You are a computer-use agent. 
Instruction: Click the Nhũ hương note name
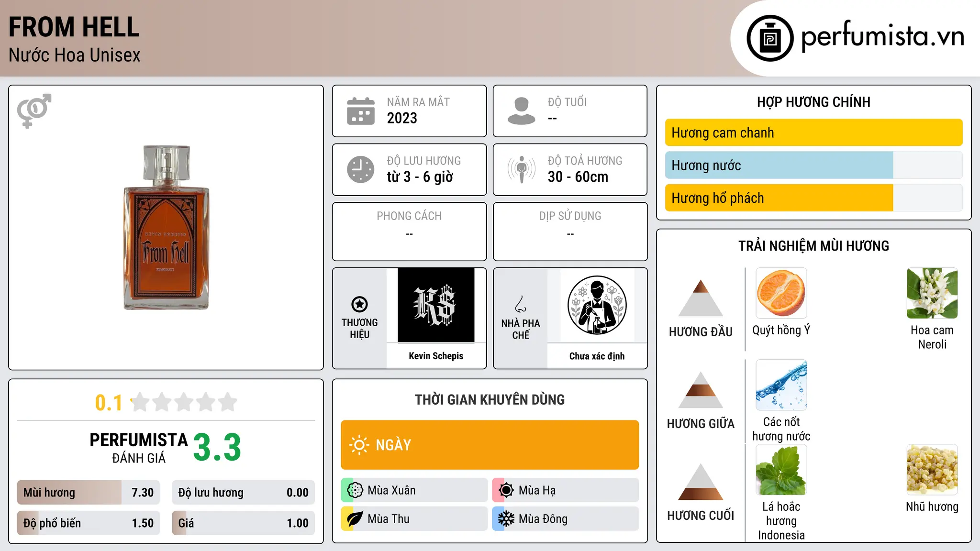tap(932, 507)
